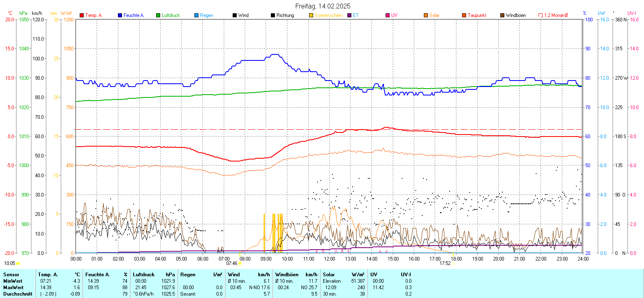Click the Richtung legend label

point(285,15)
